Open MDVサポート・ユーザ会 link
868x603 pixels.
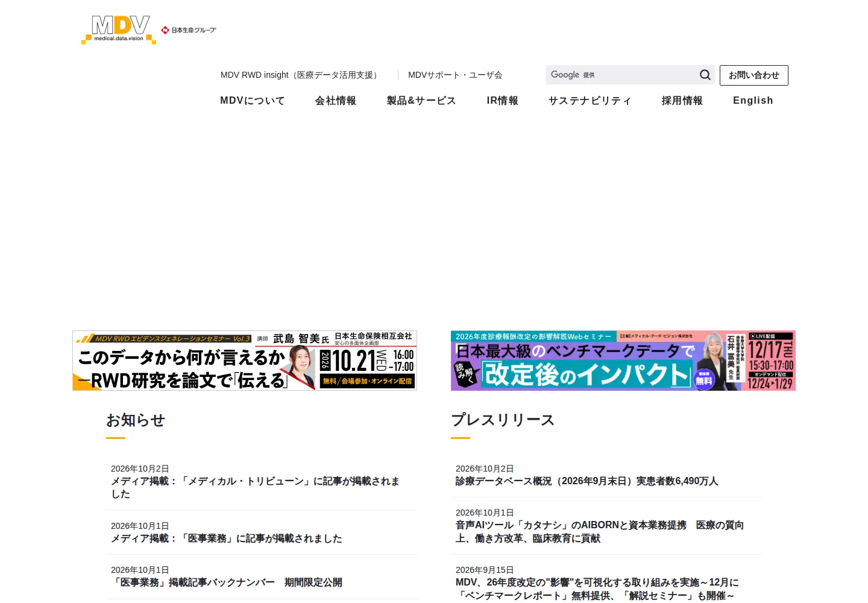(455, 75)
